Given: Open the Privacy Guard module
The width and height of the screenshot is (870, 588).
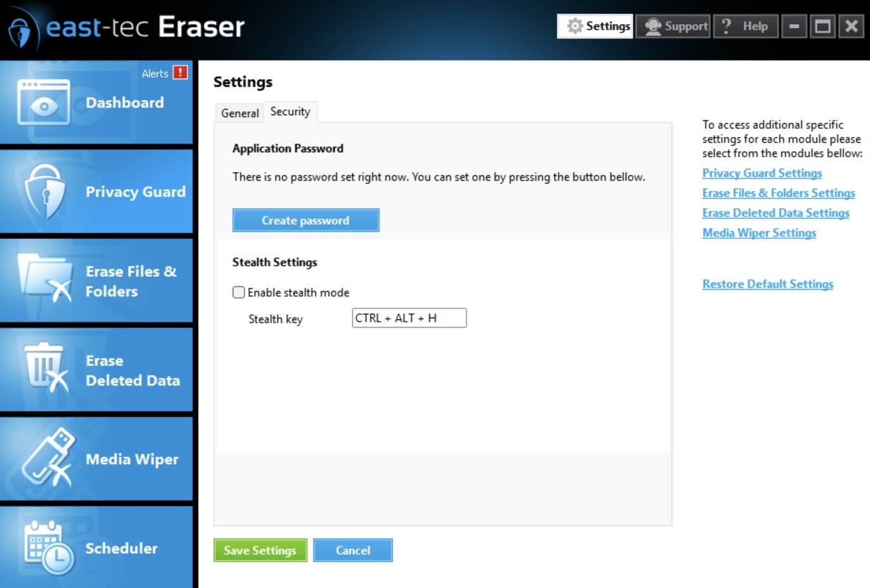Looking at the screenshot, I should [x=96, y=192].
